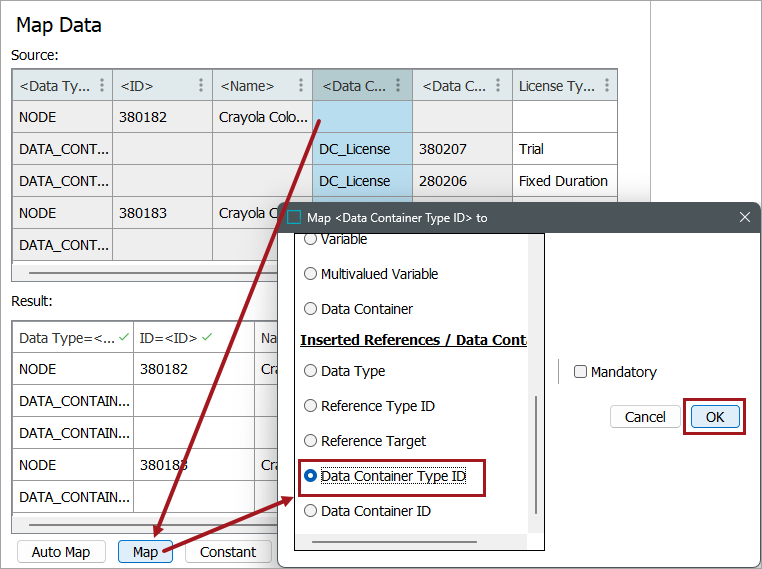Open menu dots on second <Data C... column

pos(498,86)
